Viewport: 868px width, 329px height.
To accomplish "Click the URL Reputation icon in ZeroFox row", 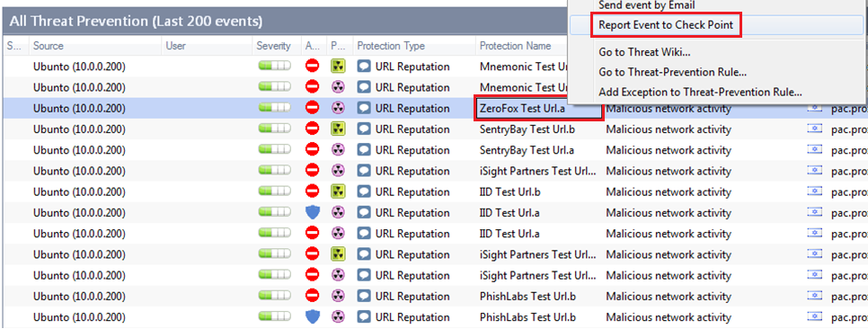I will (x=364, y=109).
